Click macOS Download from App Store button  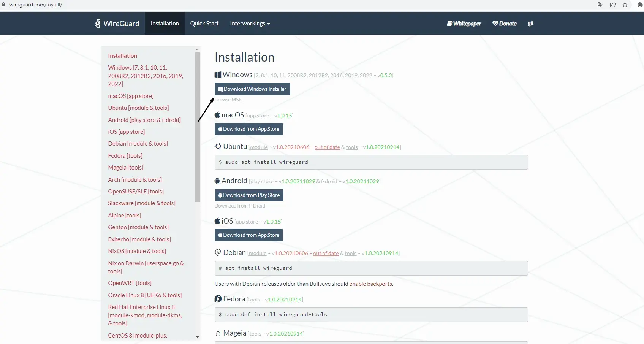(x=249, y=129)
